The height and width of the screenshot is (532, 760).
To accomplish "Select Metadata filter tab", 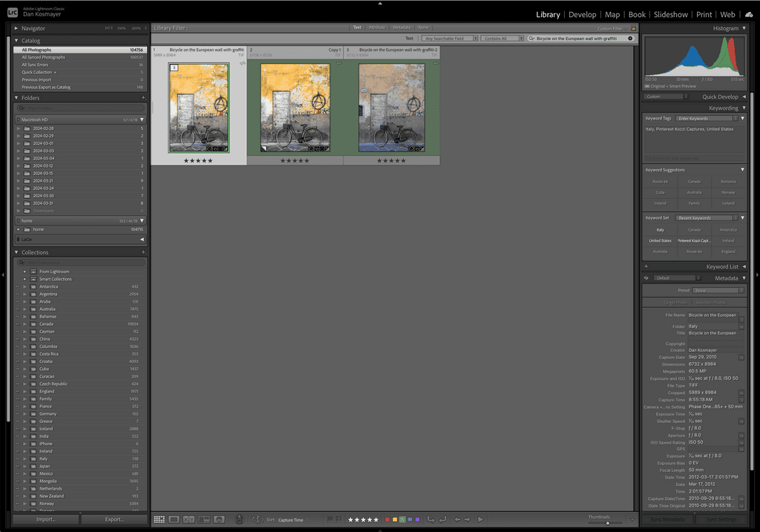I will tap(402, 27).
